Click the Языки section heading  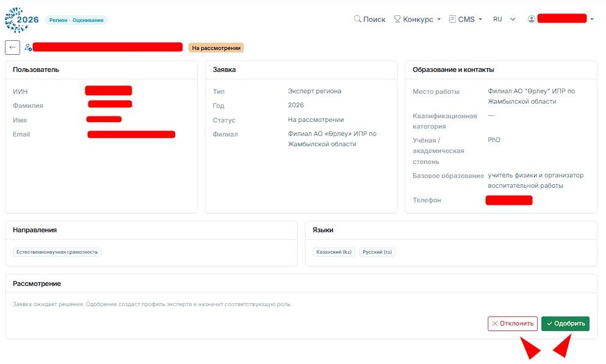point(323,230)
